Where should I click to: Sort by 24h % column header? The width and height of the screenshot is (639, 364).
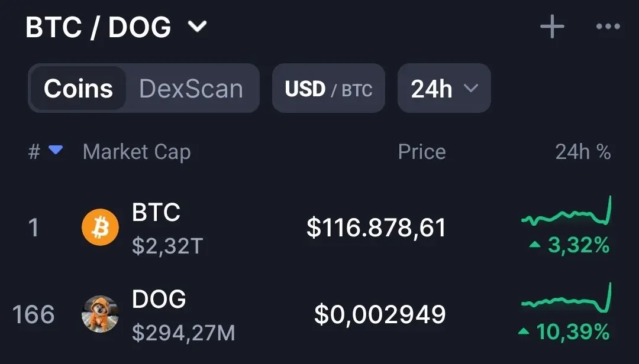583,152
